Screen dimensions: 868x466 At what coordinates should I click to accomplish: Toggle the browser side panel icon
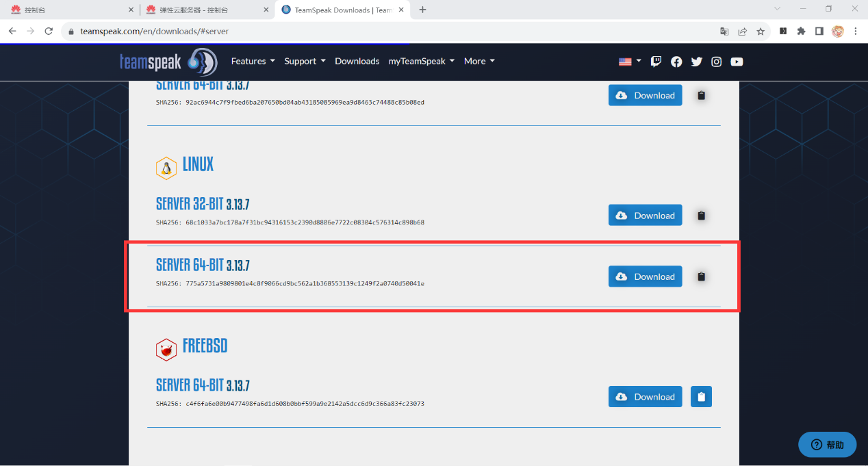[819, 31]
